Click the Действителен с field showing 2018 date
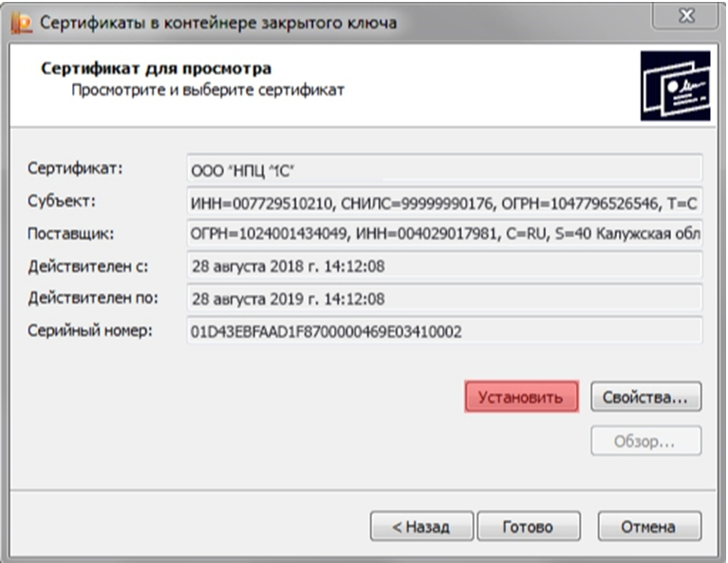This screenshot has height=563, width=728. [444, 266]
